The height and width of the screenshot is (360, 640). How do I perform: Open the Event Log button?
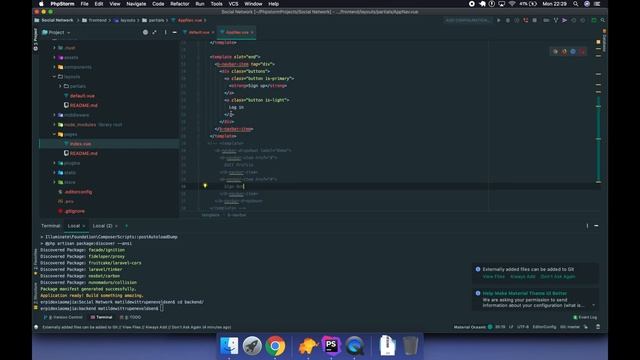tap(585, 317)
